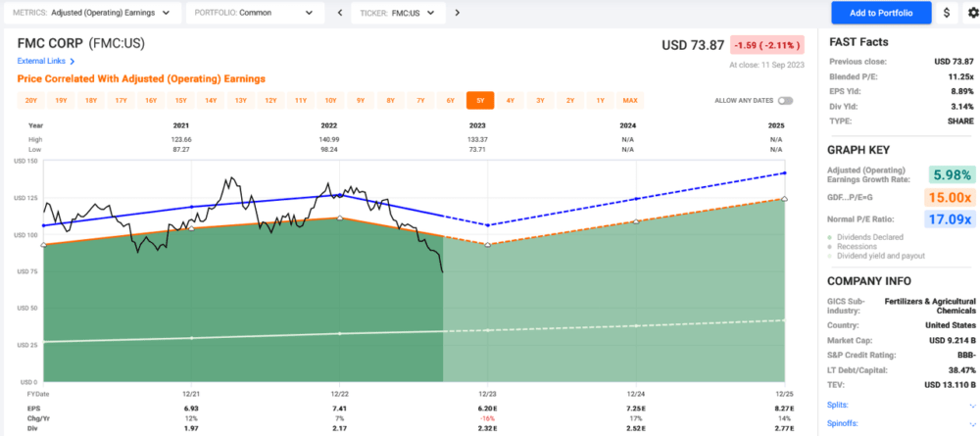Go to next ticker with right arrow
Image resolution: width=980 pixels, height=436 pixels.
[x=457, y=13]
